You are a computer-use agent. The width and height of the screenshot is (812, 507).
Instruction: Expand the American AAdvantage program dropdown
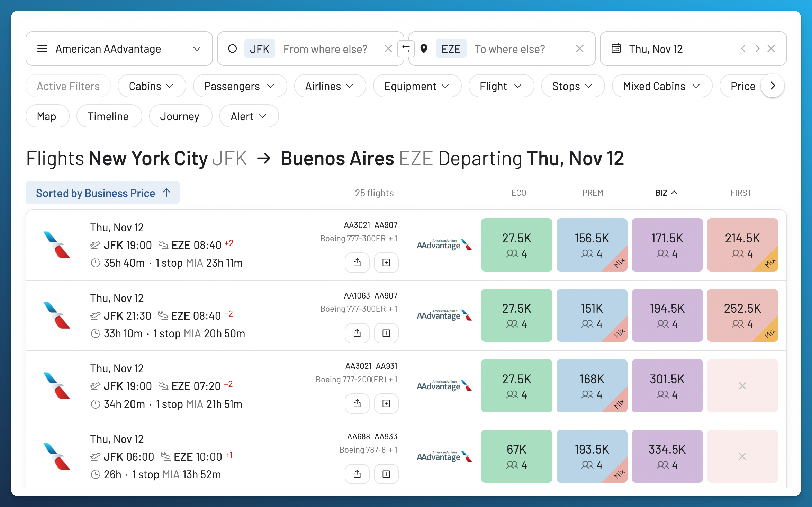[197, 49]
